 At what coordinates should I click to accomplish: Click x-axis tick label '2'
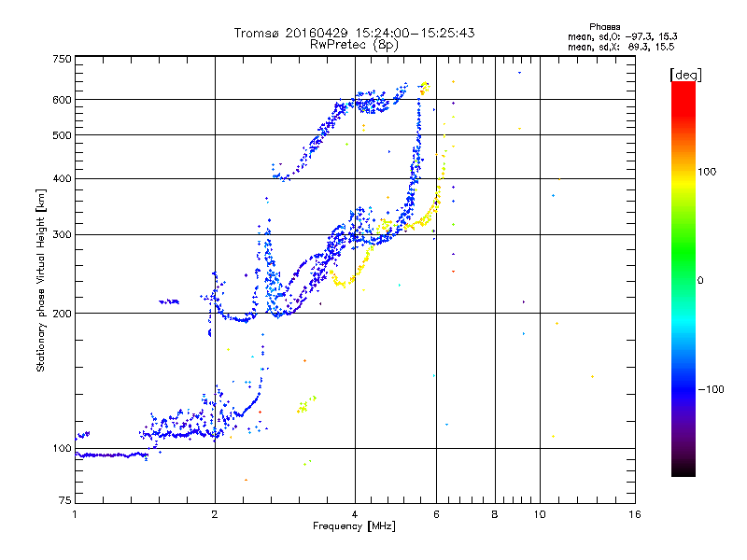tap(215, 514)
